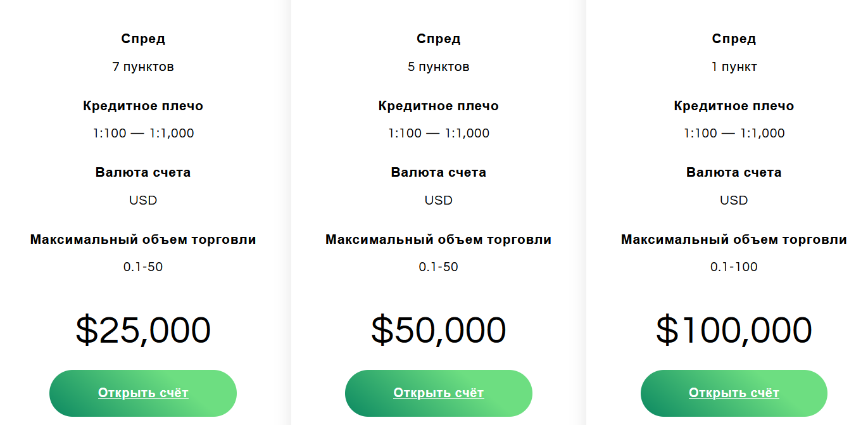Click the $25,000 price text
Viewport: 868px width, 425px height.
[x=143, y=330]
